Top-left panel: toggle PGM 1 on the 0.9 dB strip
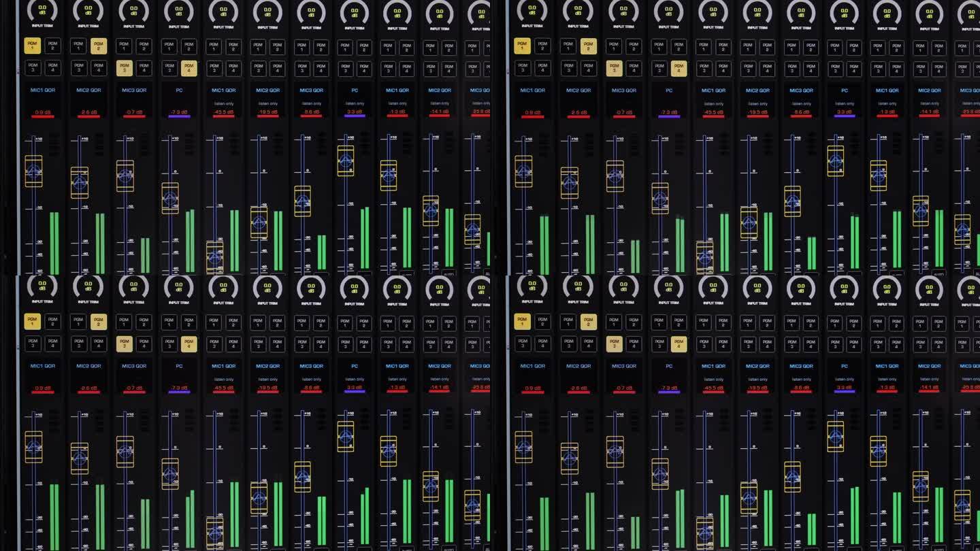Image resolution: width=980 pixels, height=551 pixels. pos(33,46)
